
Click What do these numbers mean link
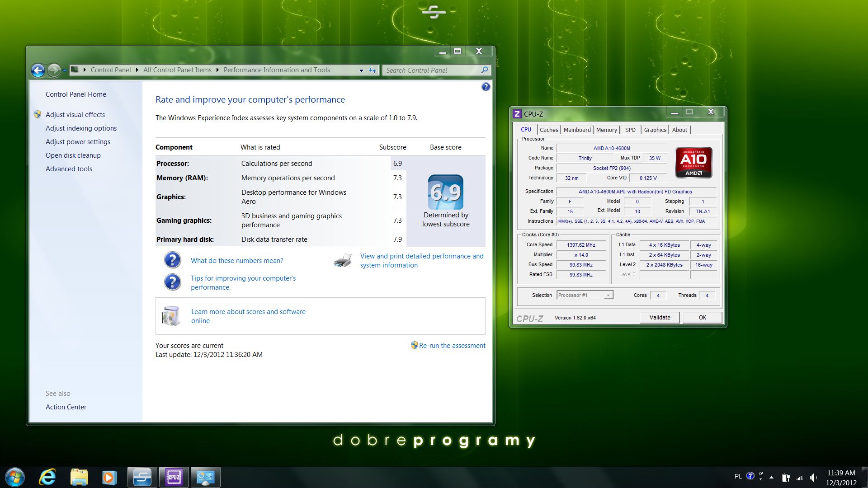(237, 261)
